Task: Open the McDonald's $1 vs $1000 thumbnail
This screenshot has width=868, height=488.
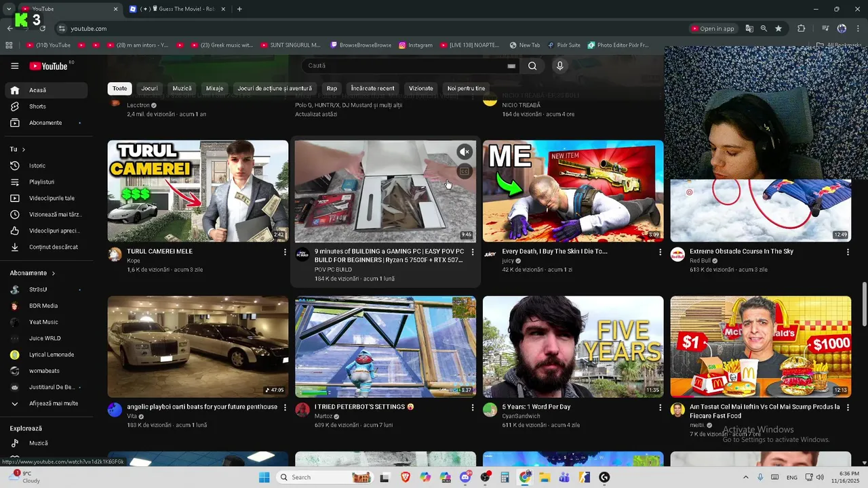Action: [x=761, y=346]
